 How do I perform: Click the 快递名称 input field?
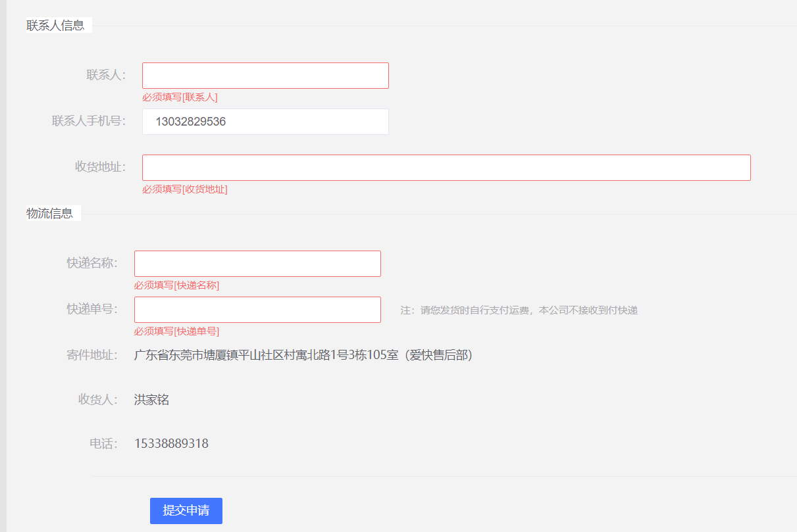pos(257,264)
